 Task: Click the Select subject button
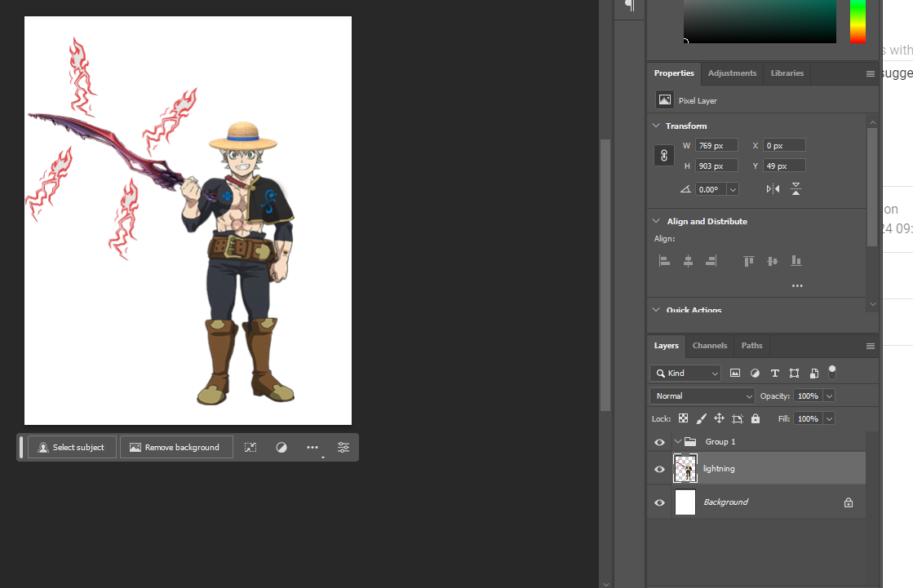(x=72, y=447)
